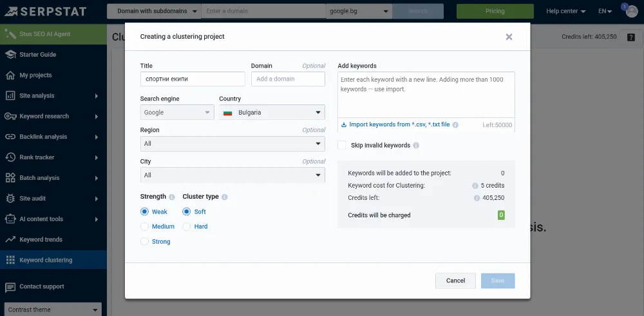Open the user profile avatar

(631, 11)
